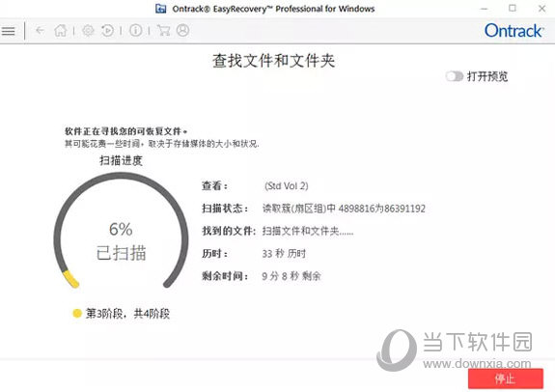Click the 第3阶段，共4阶段 stage text

click(x=127, y=314)
